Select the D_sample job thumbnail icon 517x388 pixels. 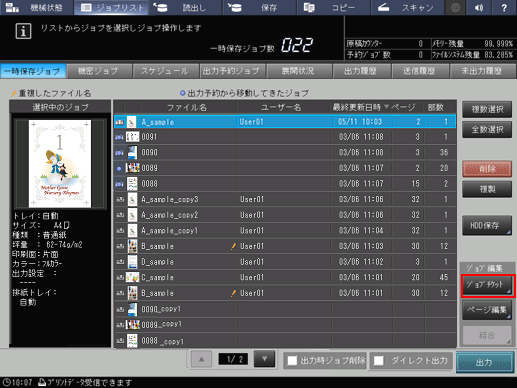point(132,262)
